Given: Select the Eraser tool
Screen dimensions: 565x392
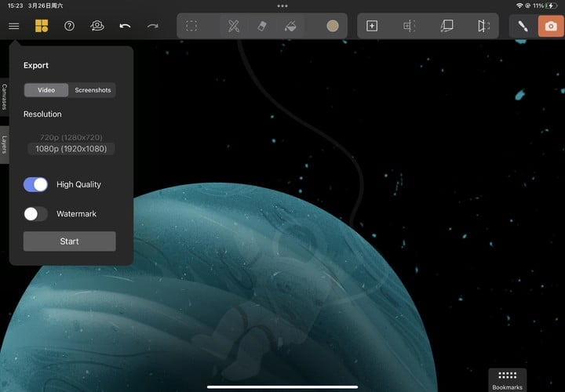Looking at the screenshot, I should coord(262,26).
